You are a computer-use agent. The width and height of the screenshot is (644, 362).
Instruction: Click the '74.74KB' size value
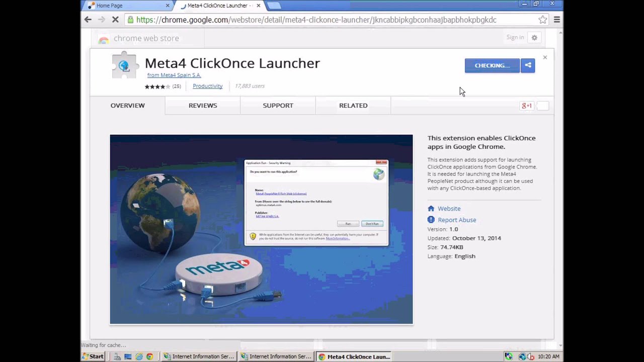[x=452, y=247]
